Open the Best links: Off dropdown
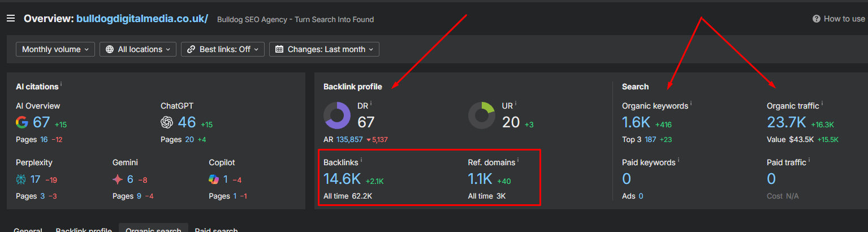The image size is (868, 232). (223, 49)
